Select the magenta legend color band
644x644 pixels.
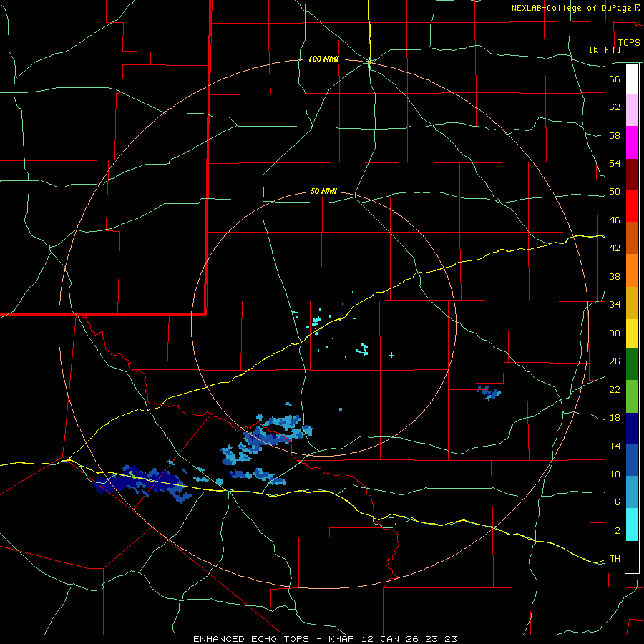tap(632, 142)
